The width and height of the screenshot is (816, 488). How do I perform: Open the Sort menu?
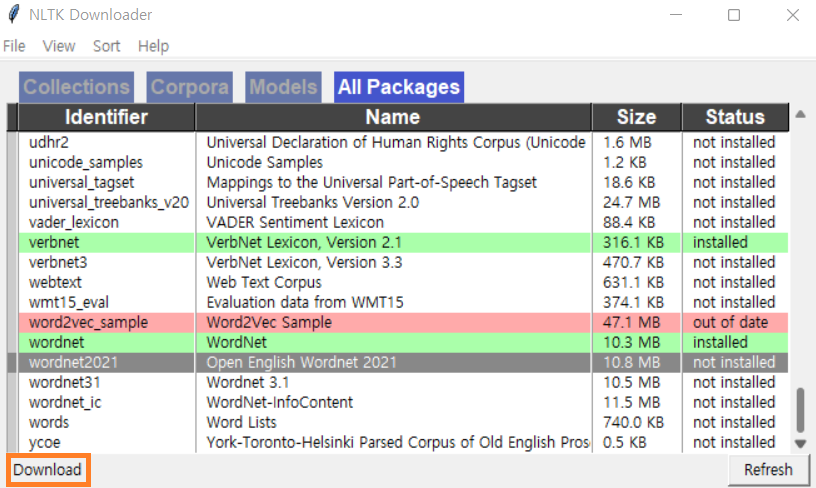click(x=106, y=46)
